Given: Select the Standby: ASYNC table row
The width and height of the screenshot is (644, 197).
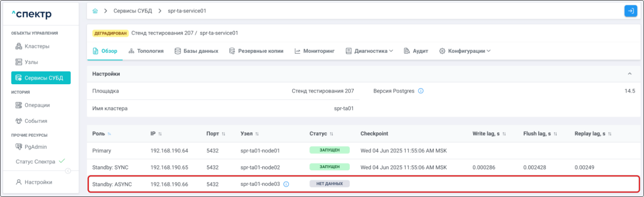Looking at the screenshot, I should (363, 184).
